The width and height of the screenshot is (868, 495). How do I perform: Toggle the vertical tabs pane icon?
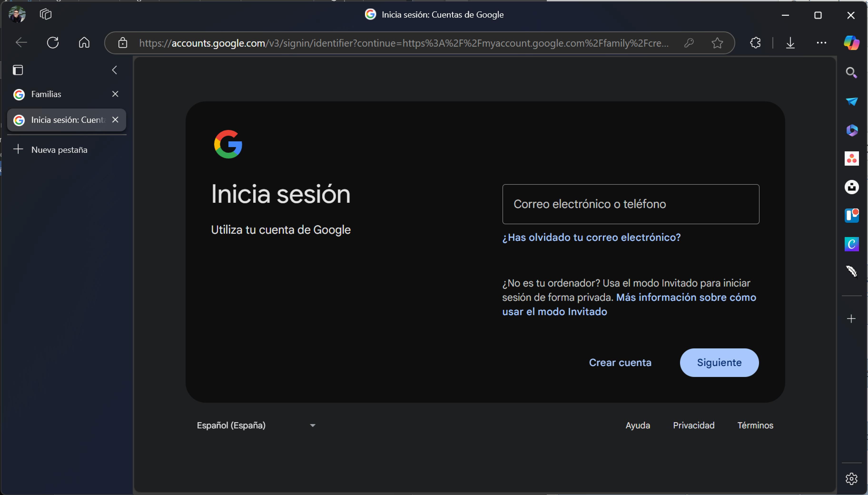18,70
